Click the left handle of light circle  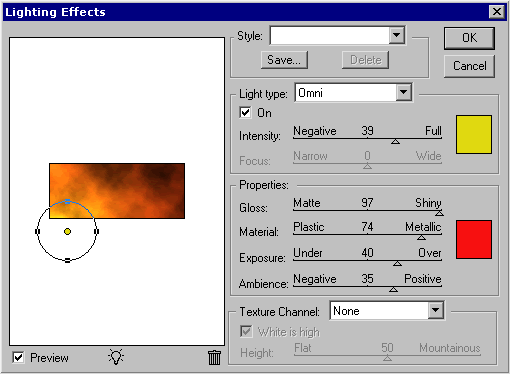click(x=37, y=231)
